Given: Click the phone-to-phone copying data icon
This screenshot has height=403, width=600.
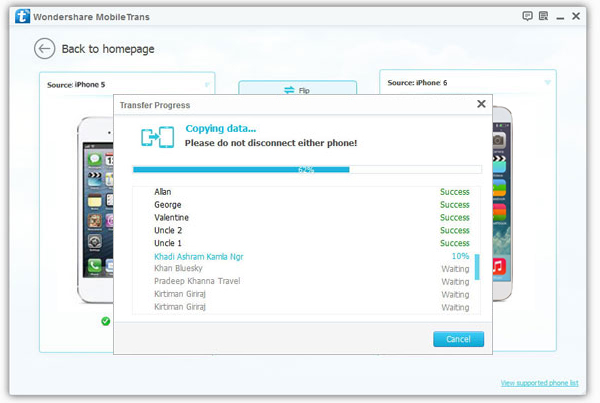Looking at the screenshot, I should (x=157, y=137).
